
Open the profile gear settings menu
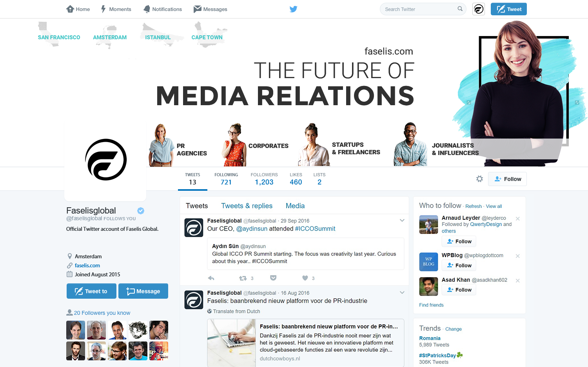pos(479,179)
